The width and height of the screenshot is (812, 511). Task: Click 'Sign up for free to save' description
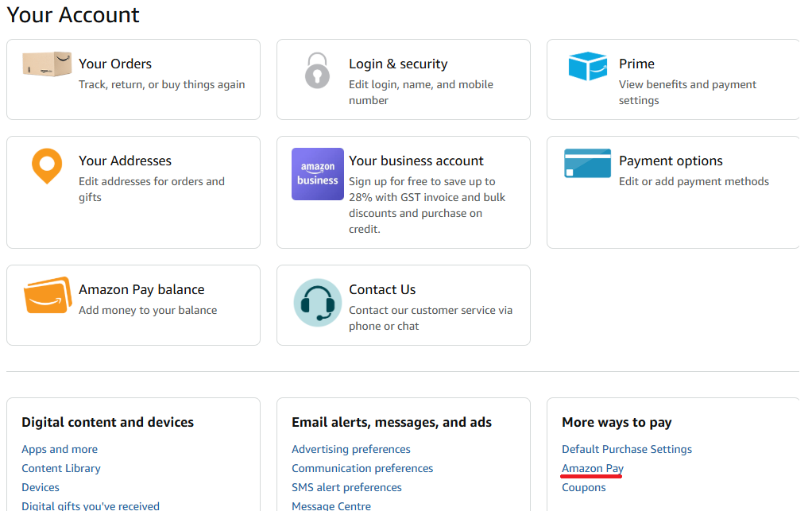tap(427, 205)
